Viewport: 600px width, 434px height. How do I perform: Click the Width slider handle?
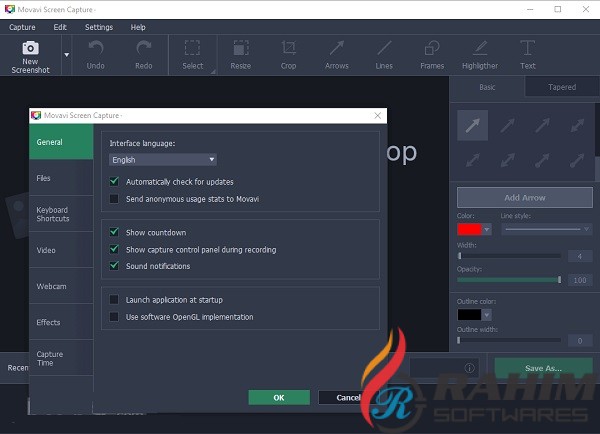coord(460,255)
